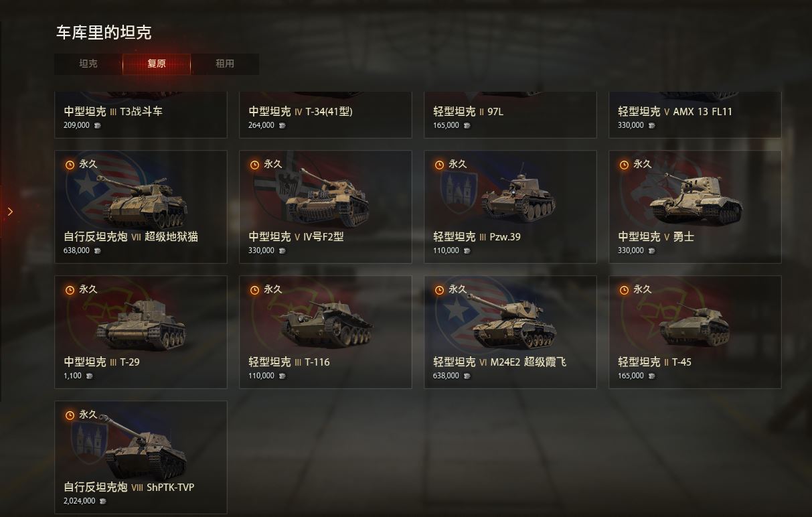Click the clock icon on T-45 card
812x517 pixels.
click(x=624, y=290)
